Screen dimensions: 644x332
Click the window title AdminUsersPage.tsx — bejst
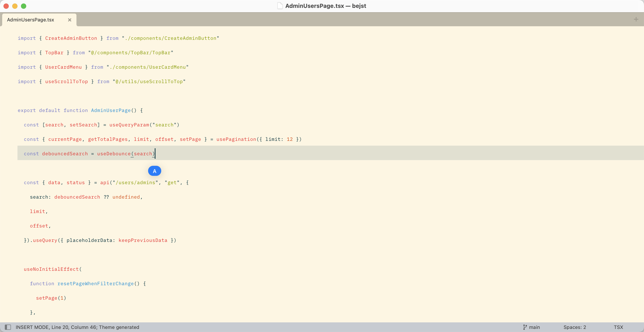point(325,6)
